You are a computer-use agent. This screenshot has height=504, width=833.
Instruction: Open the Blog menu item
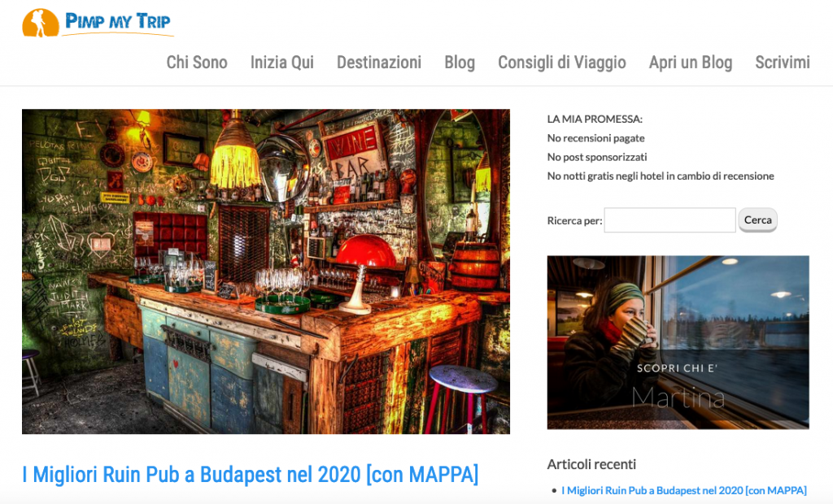click(460, 62)
